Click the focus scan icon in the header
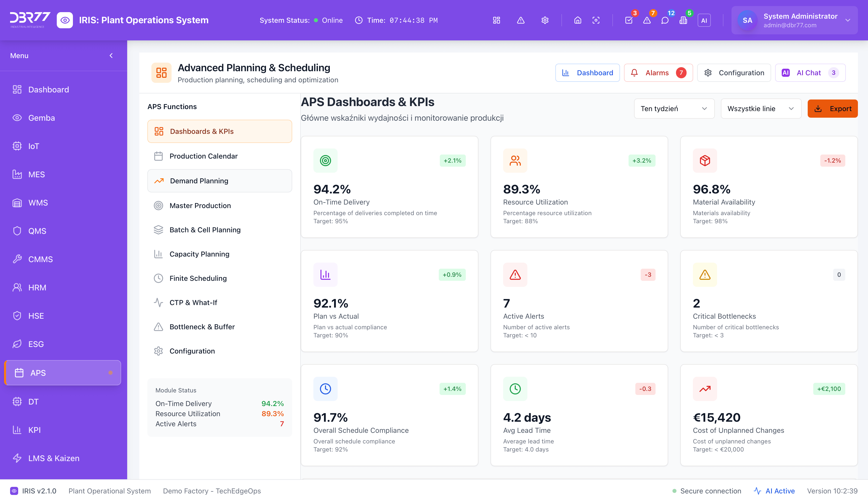Screen dimensions: 868x501 click(x=596, y=20)
